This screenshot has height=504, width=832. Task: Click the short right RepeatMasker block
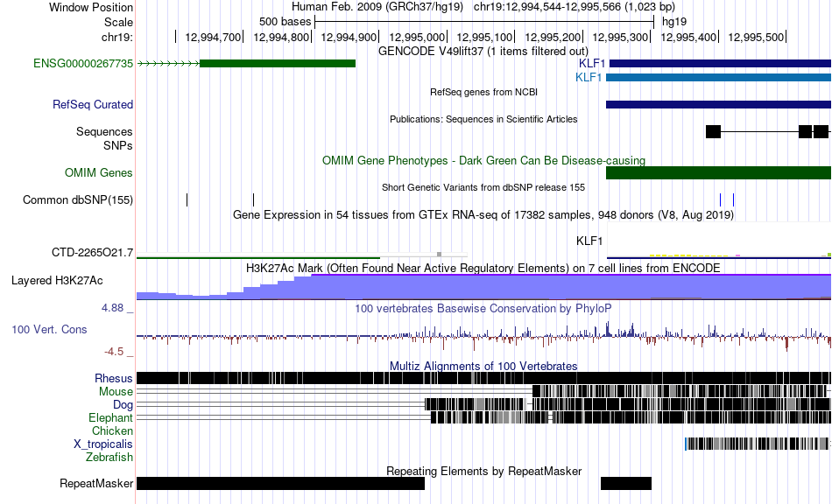click(626, 483)
